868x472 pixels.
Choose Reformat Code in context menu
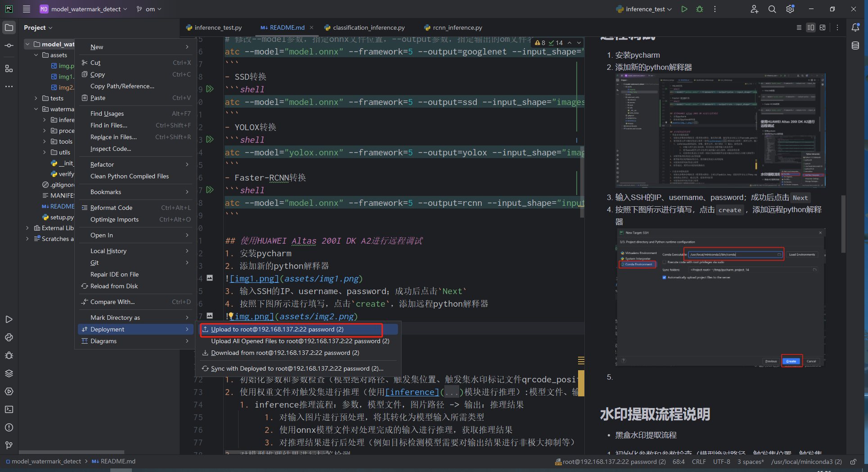pos(135,208)
